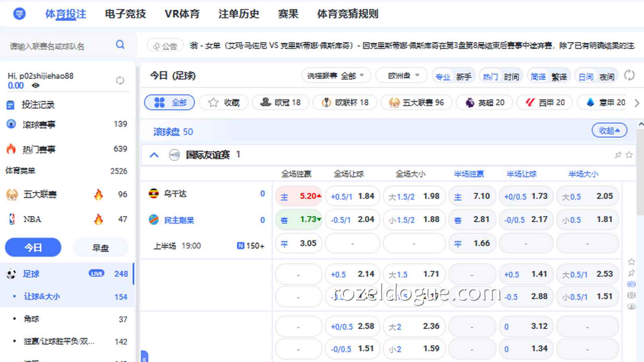
Task: Select the 早盘 early market toggle
Action: pyautogui.click(x=101, y=248)
